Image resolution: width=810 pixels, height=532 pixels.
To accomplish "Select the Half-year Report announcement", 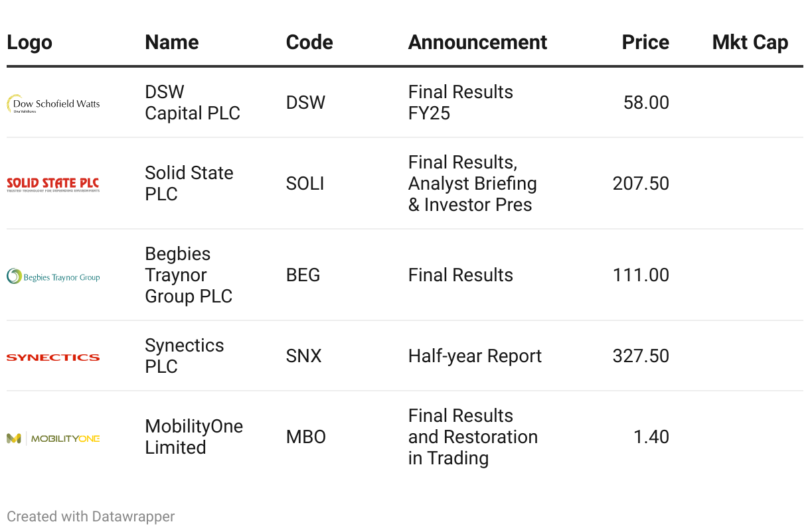I will 475,356.
